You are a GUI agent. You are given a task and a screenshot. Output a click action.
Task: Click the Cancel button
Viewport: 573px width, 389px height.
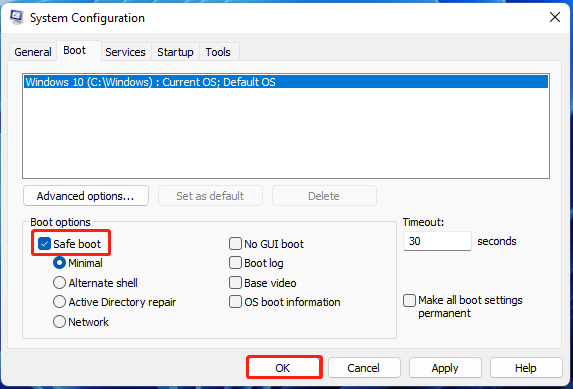tap(364, 367)
